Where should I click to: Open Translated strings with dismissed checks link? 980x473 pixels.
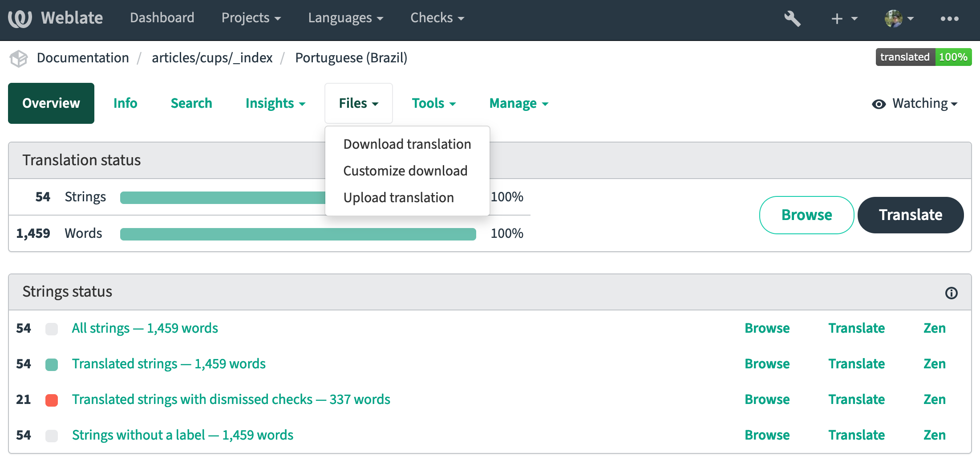click(x=231, y=400)
